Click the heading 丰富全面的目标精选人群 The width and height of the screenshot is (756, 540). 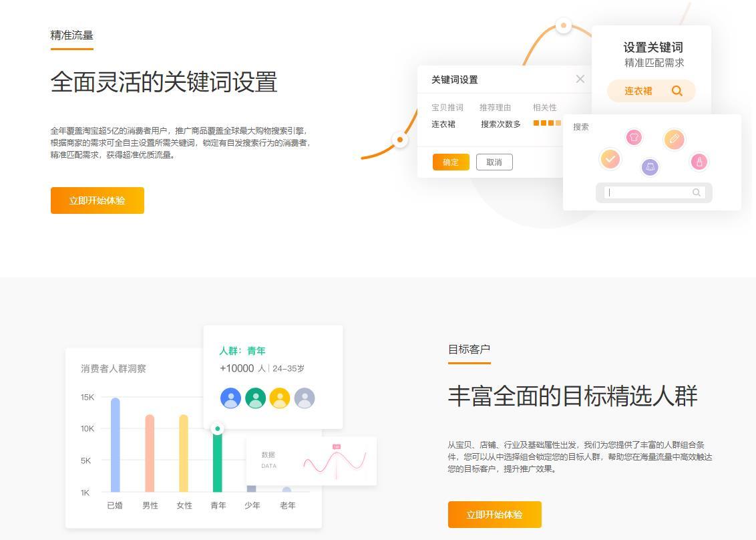[573, 396]
